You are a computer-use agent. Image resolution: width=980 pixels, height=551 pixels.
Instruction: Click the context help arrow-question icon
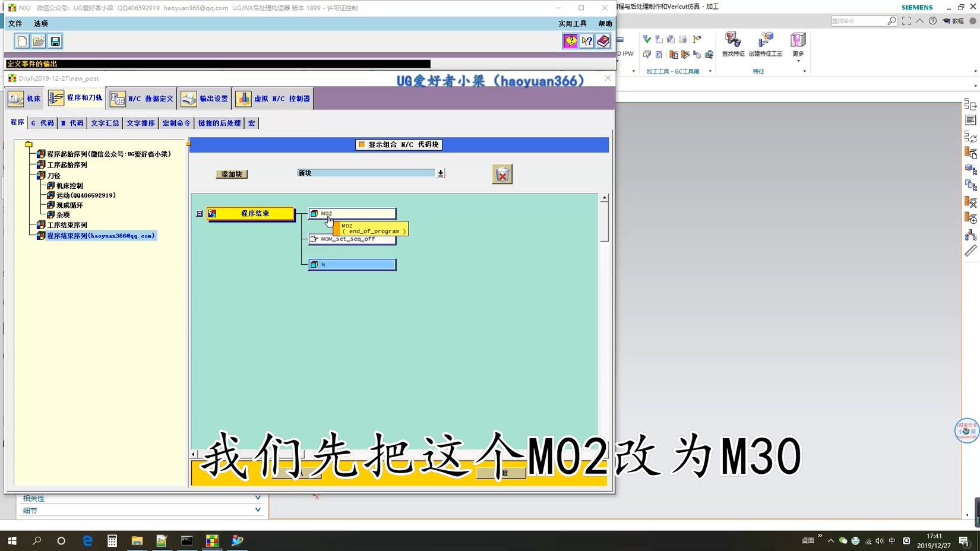[x=587, y=41]
